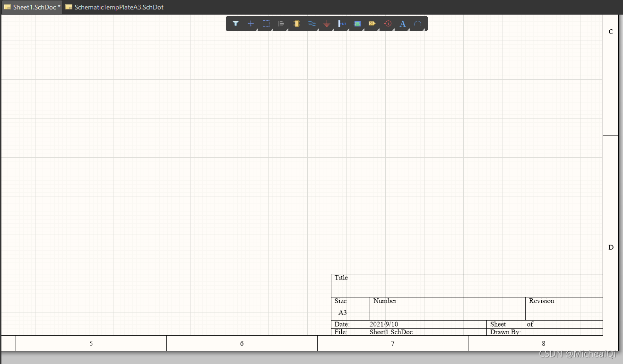Select the Text String 'A' tool
The image size is (623, 364).
point(403,24)
